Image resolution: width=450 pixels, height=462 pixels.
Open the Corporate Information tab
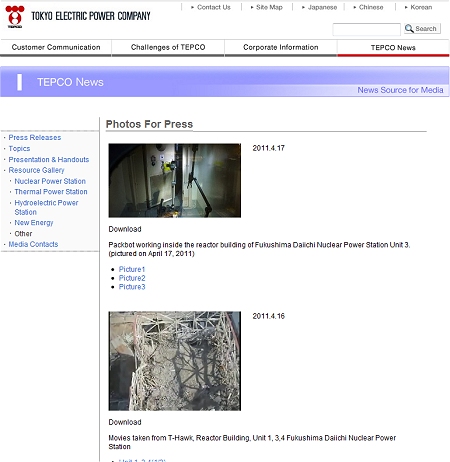pos(281,47)
